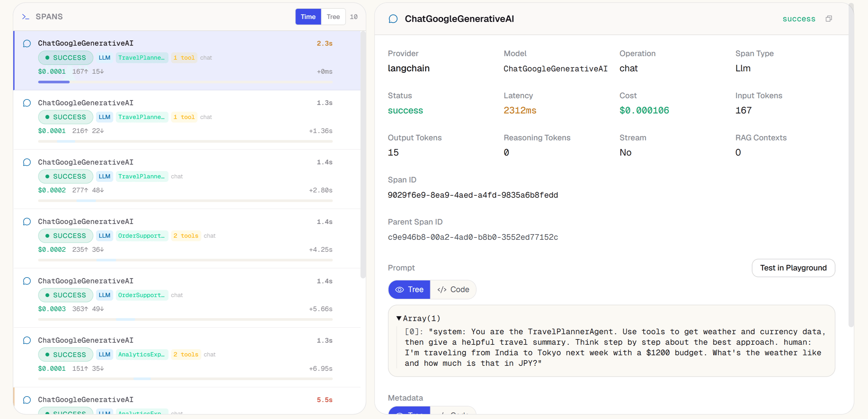
Task: Click '2 tools' tag on +6.95s span
Action: [x=186, y=354]
